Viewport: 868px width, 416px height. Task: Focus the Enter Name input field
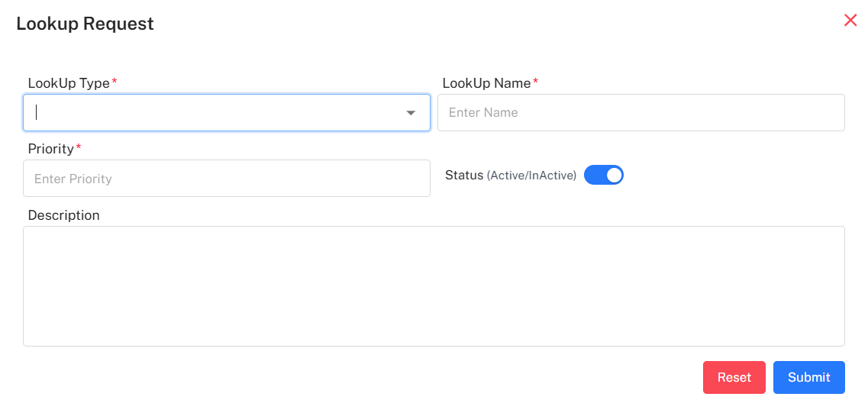(641, 113)
